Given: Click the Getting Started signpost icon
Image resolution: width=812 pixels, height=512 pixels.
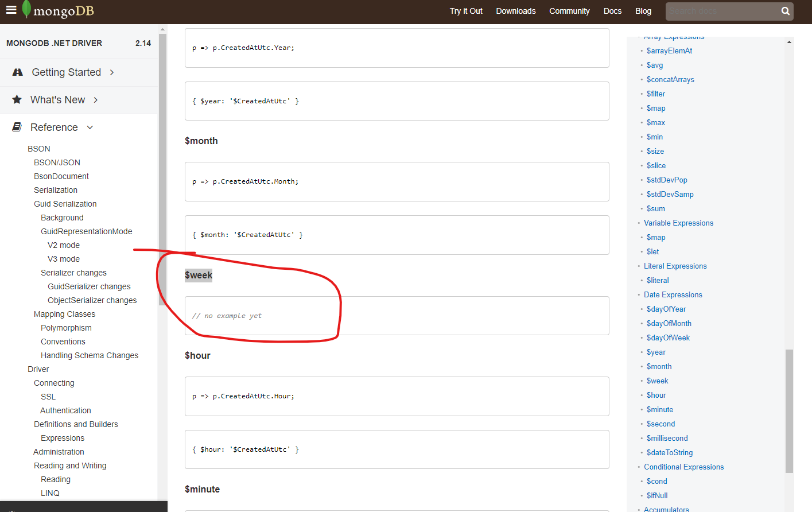Looking at the screenshot, I should coord(17,72).
